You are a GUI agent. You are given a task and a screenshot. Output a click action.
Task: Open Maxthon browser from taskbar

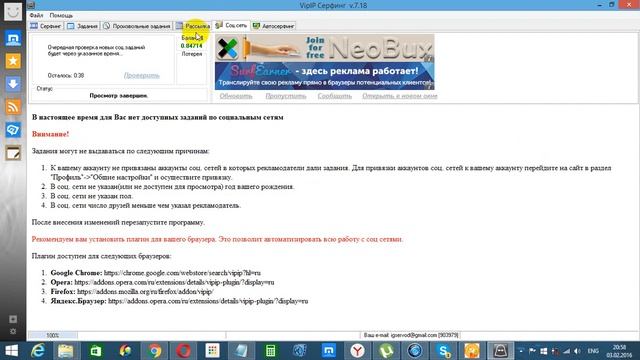click(329, 351)
